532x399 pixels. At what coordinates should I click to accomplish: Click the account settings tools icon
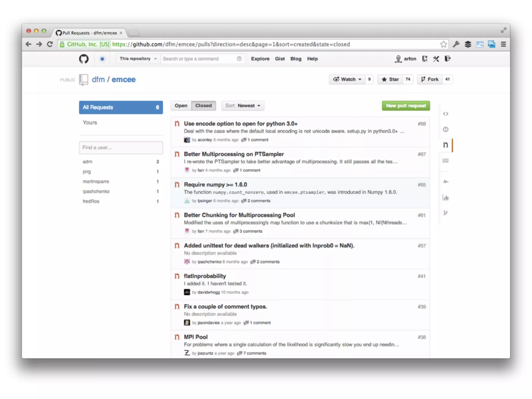(x=436, y=59)
